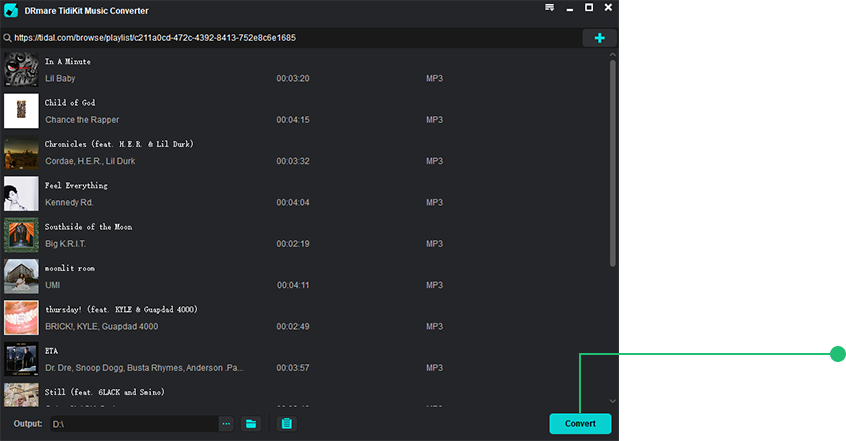Click the duration 00:02:19
The height and width of the screenshot is (441, 846).
tap(293, 244)
